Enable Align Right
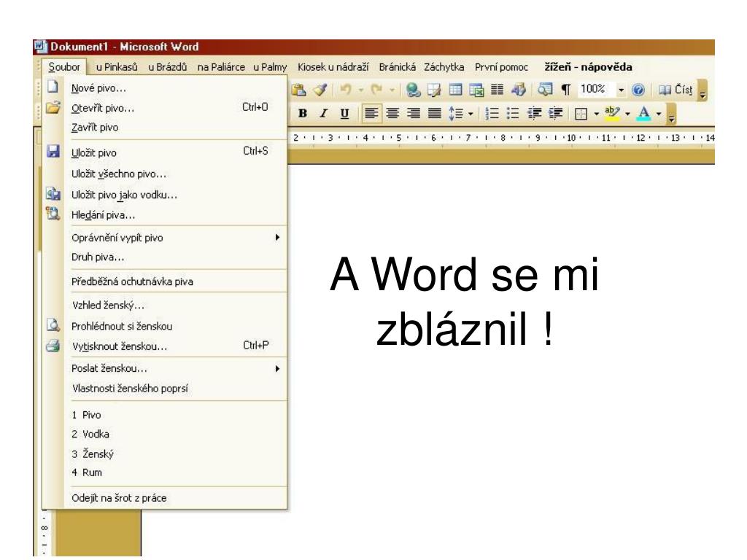 414,113
